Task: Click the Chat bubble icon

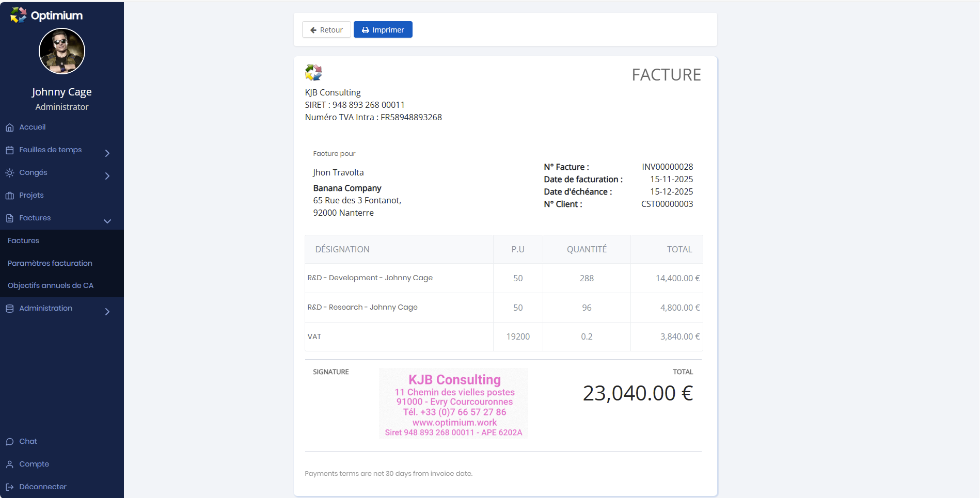Action: 10,442
